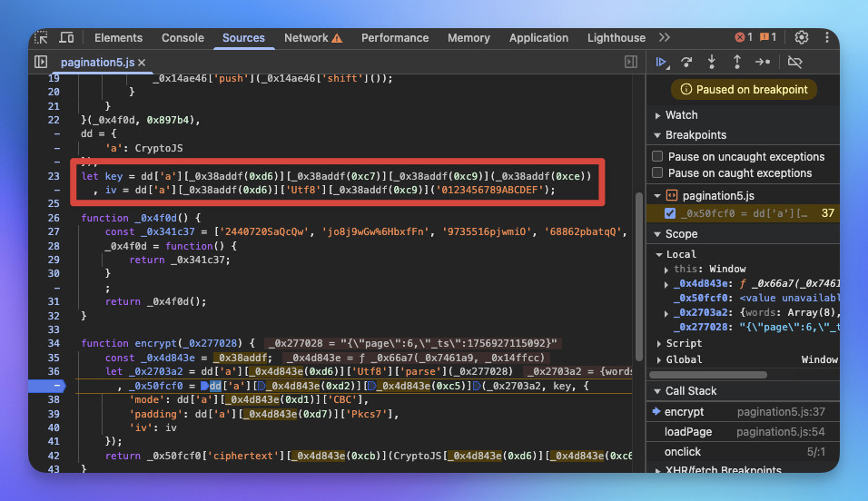The height and width of the screenshot is (501, 868).
Task: Resume script execution
Action: click(662, 62)
